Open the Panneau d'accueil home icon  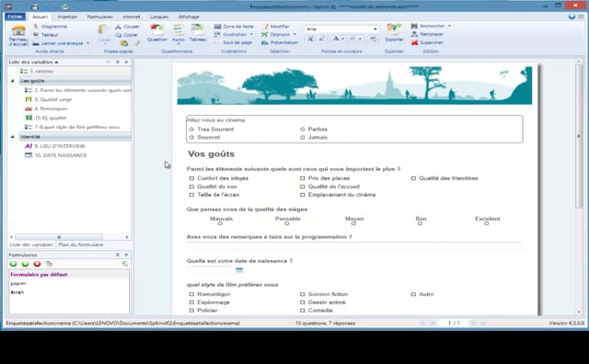click(x=18, y=31)
